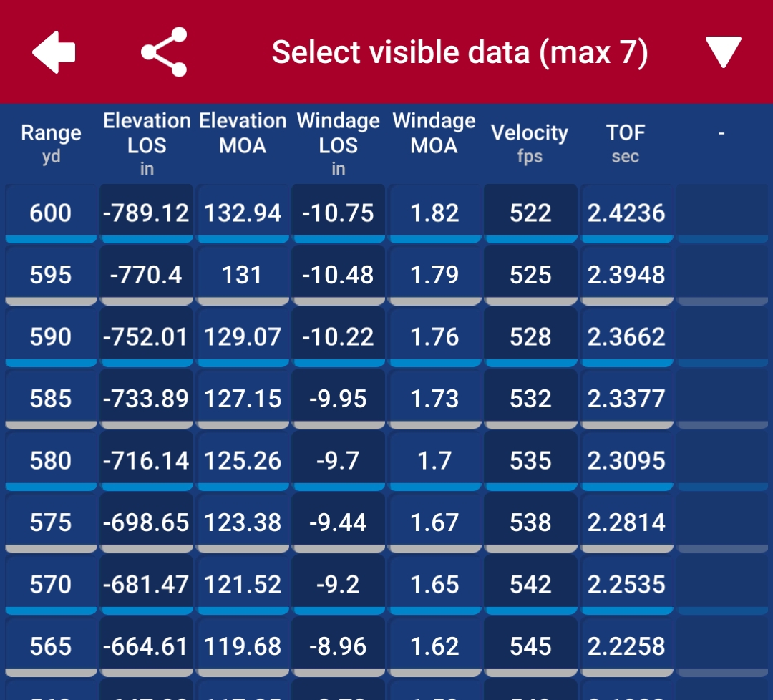Open Select visible data (max 7) menu

[x=460, y=52]
